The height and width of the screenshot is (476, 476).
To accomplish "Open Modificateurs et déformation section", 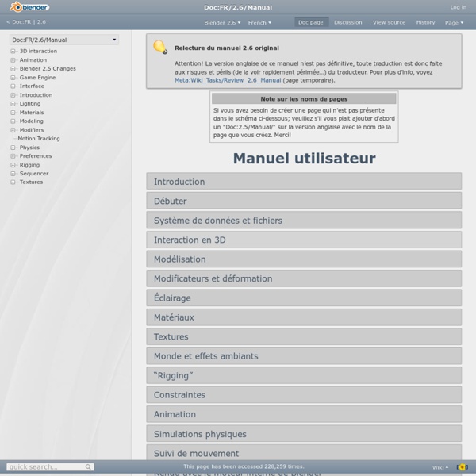I will 304,278.
